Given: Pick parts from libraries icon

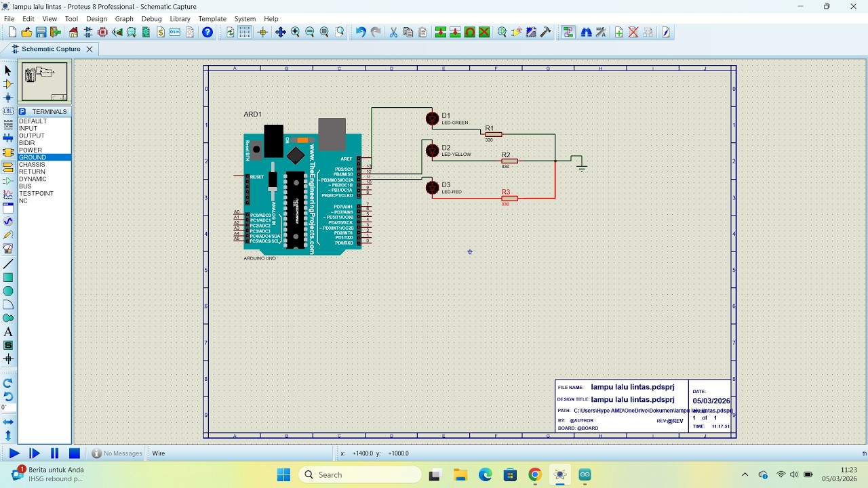Looking at the screenshot, I should tap(502, 32).
